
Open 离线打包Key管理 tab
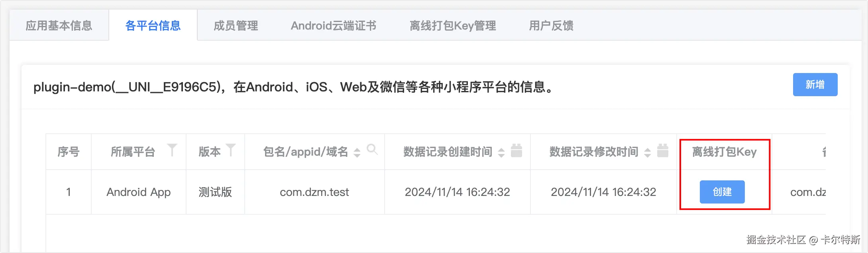click(x=453, y=26)
